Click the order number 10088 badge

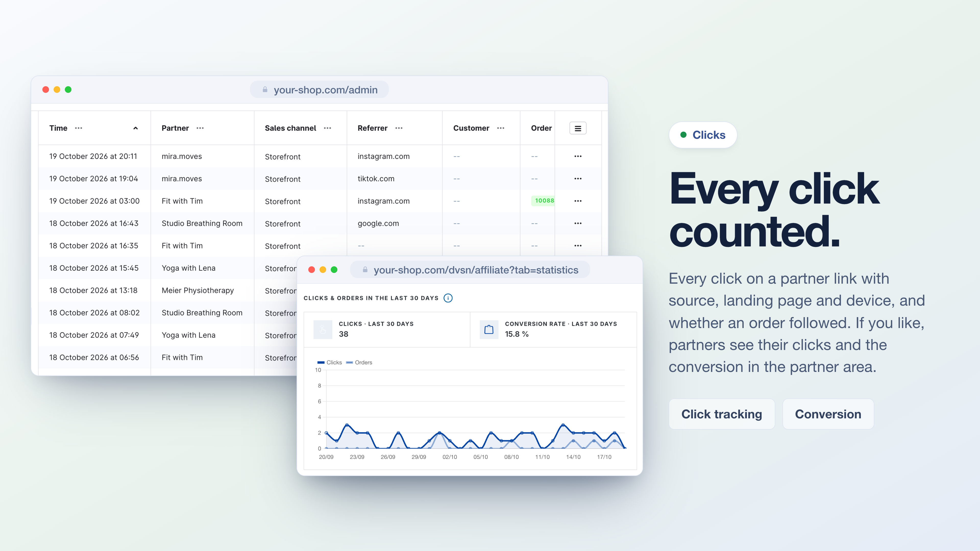pos(543,201)
